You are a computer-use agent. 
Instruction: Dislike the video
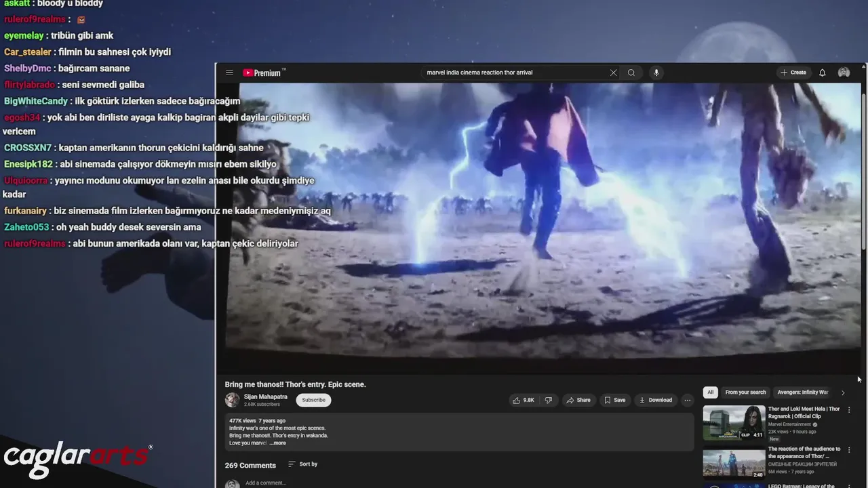pos(549,400)
